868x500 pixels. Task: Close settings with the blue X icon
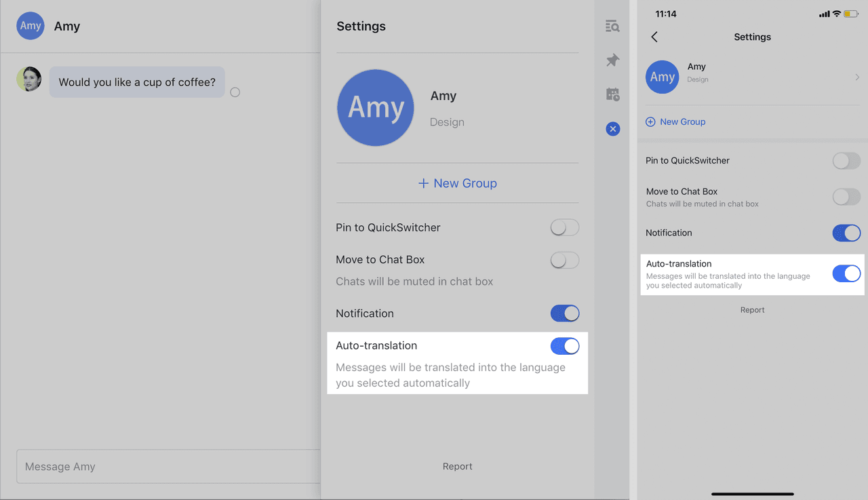[x=613, y=129]
